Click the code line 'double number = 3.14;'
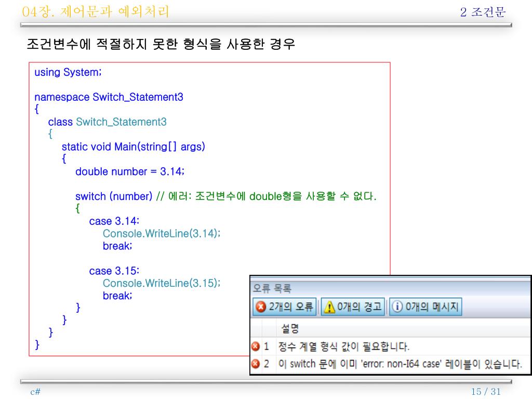 pos(130,171)
